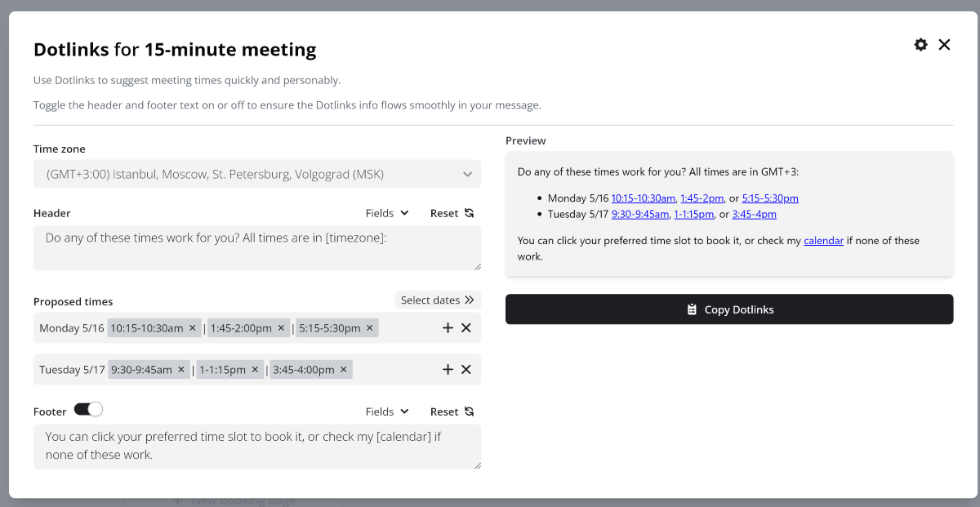Screen dimensions: 980x507
Task: Remove the Monday 5/16 row
Action: tap(466, 328)
